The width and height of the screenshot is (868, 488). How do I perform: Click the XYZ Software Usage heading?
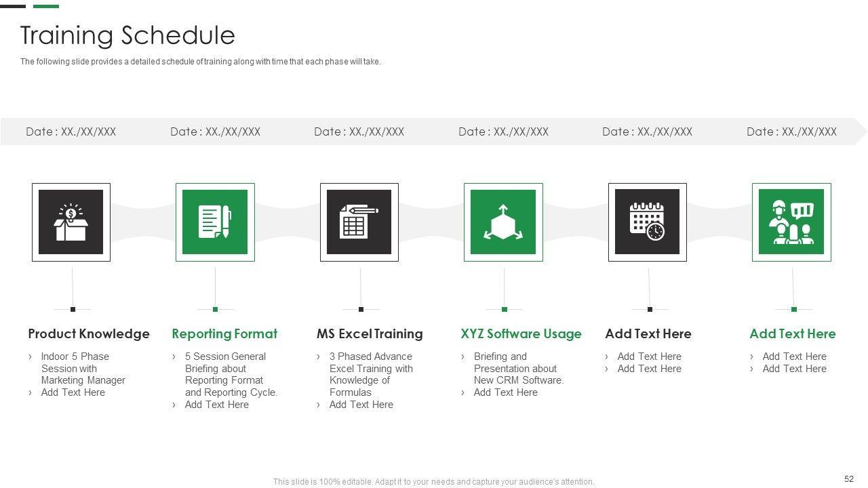521,333
